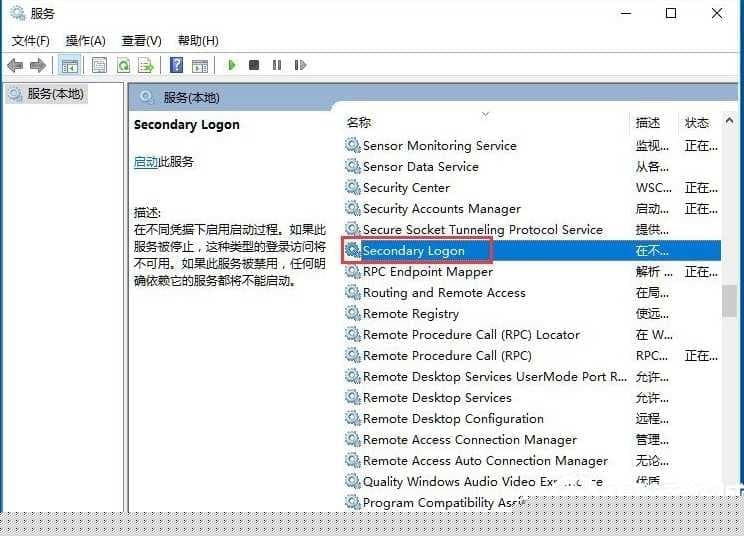Click 服务(本地) header in the right pane
744x536 pixels.
click(191, 98)
